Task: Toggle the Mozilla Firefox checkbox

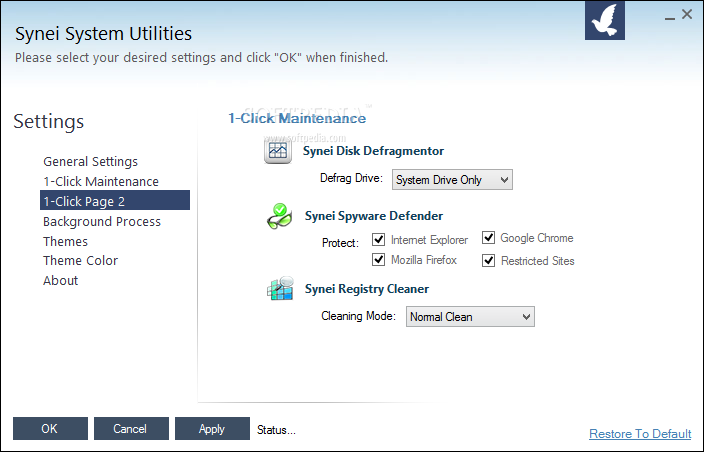Action: click(x=378, y=259)
